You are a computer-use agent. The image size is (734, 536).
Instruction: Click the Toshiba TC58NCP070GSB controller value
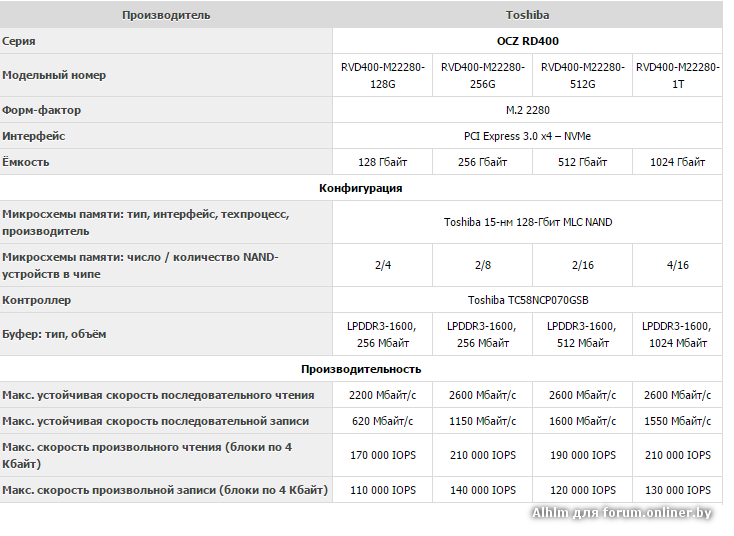click(x=527, y=300)
